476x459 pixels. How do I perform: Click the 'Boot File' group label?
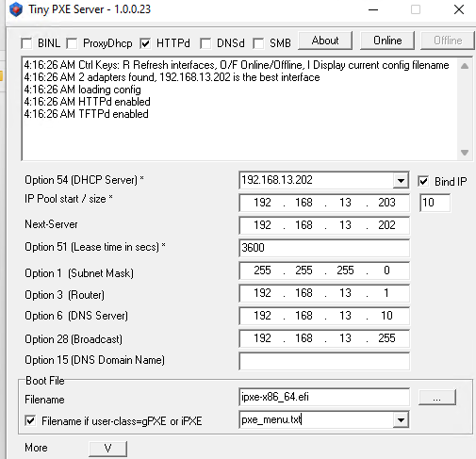pyautogui.click(x=45, y=381)
